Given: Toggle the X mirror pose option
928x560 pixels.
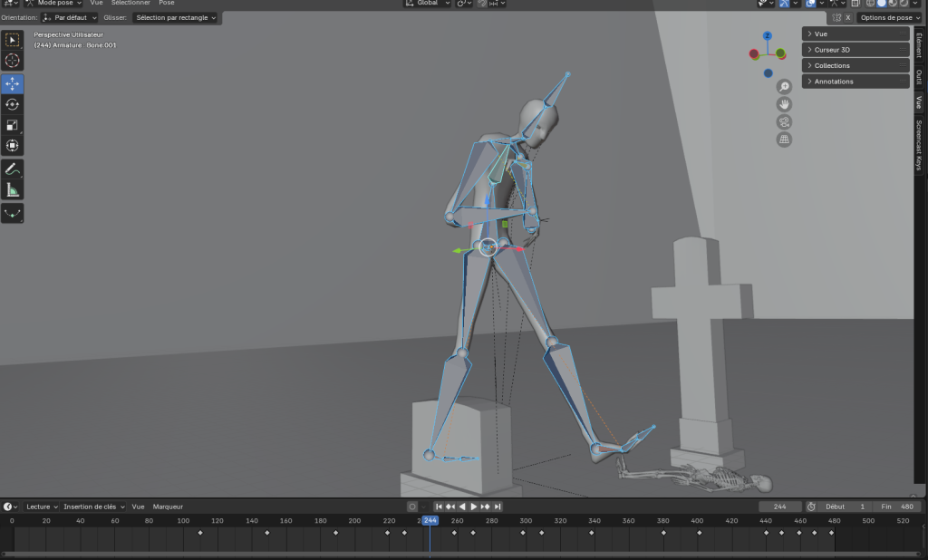Looking at the screenshot, I should pyautogui.click(x=847, y=17).
